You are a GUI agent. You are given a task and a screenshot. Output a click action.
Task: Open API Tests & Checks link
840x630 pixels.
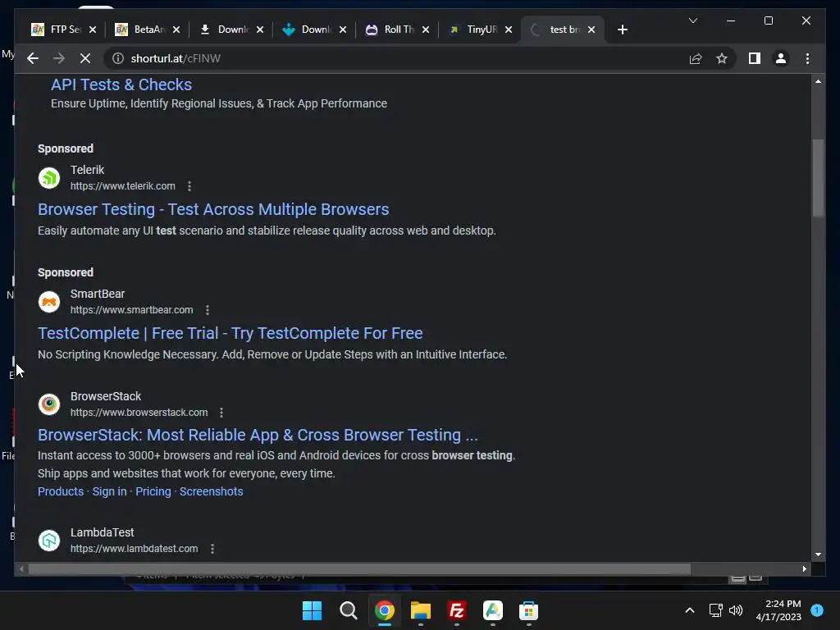tap(121, 84)
